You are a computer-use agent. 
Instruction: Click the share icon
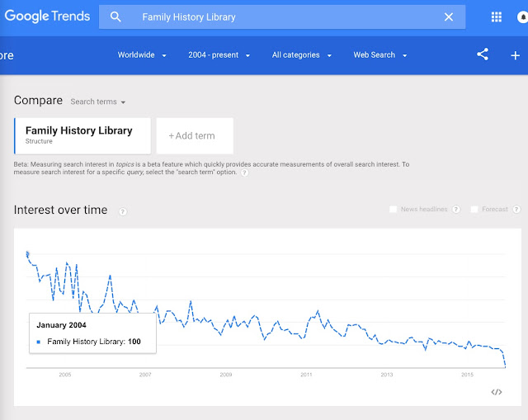tap(483, 54)
